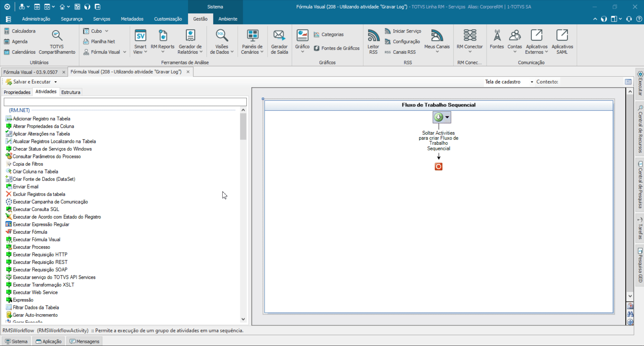Viewport: 644px width, 346px height.
Task: Click Salvar e Executar button
Action: coord(28,82)
